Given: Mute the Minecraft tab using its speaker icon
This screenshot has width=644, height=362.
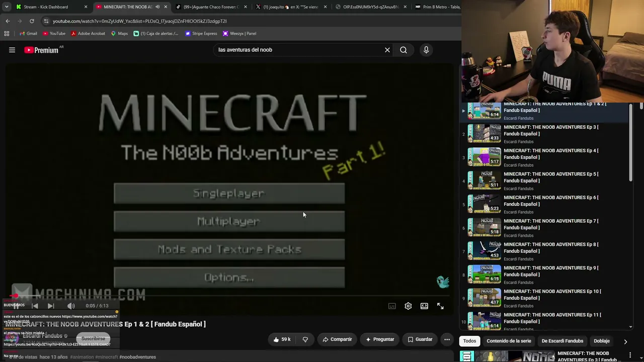Looking at the screenshot, I should click(157, 7).
